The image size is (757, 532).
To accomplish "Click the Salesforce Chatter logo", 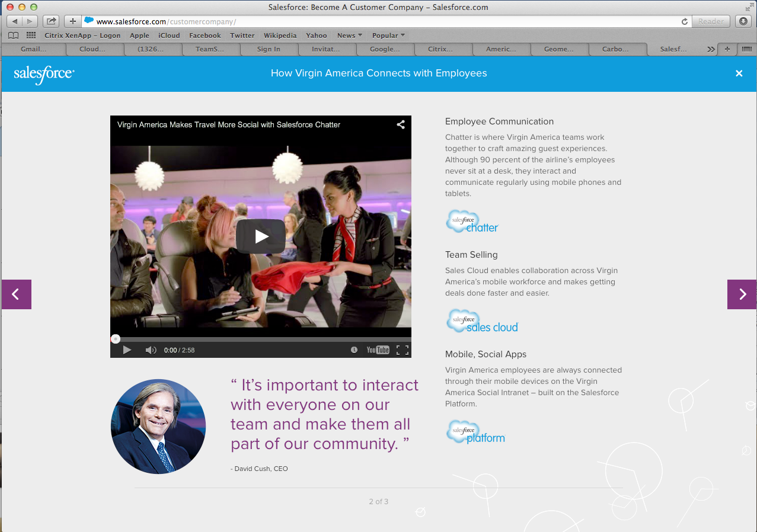I will pyautogui.click(x=472, y=222).
